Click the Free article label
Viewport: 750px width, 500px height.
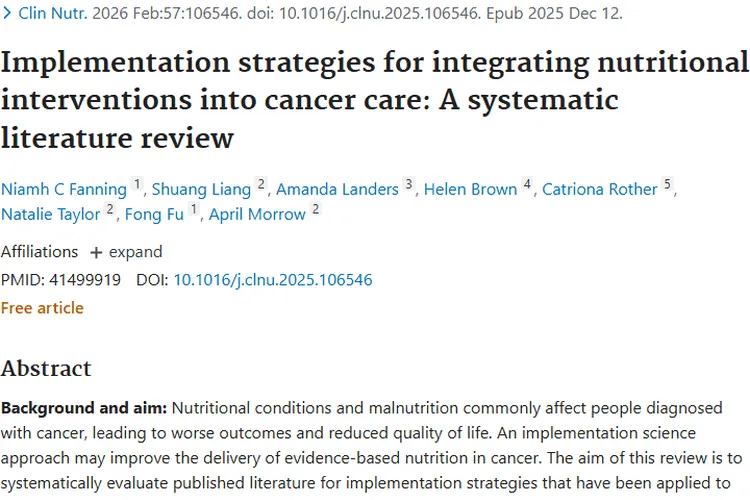coord(42,308)
